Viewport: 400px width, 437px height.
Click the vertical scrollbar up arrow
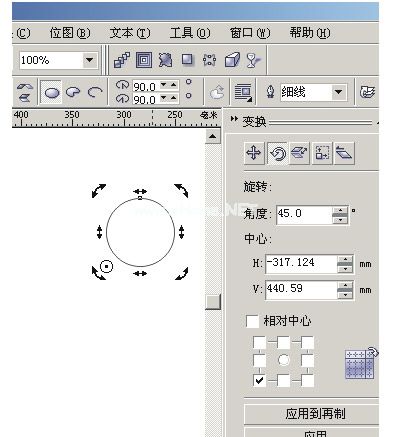pos(213,136)
